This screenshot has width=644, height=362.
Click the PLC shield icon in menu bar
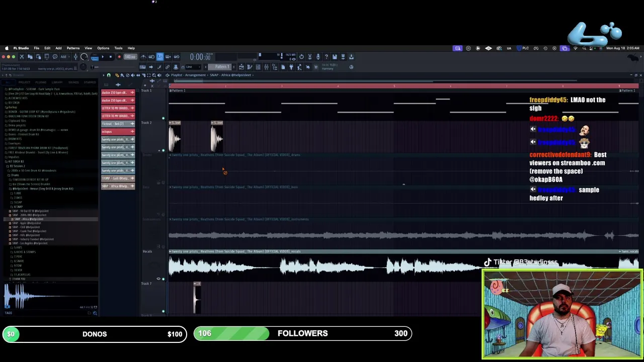[x=523, y=48]
